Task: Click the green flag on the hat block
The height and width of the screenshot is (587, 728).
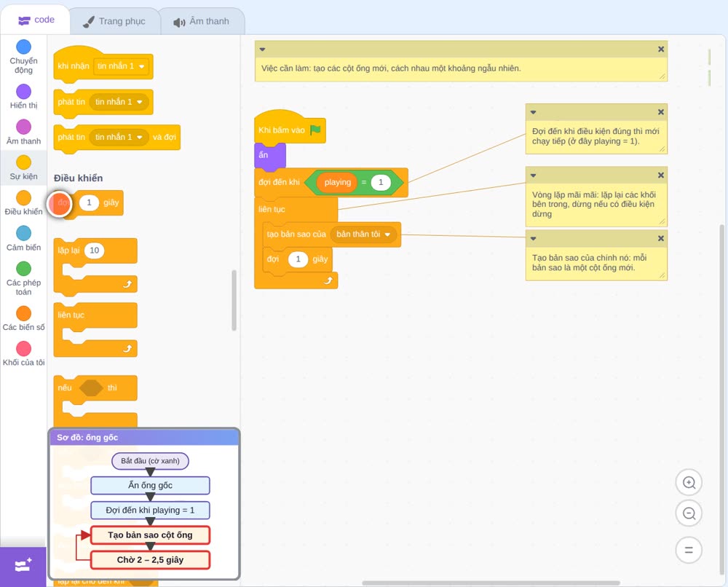Action: (x=315, y=130)
